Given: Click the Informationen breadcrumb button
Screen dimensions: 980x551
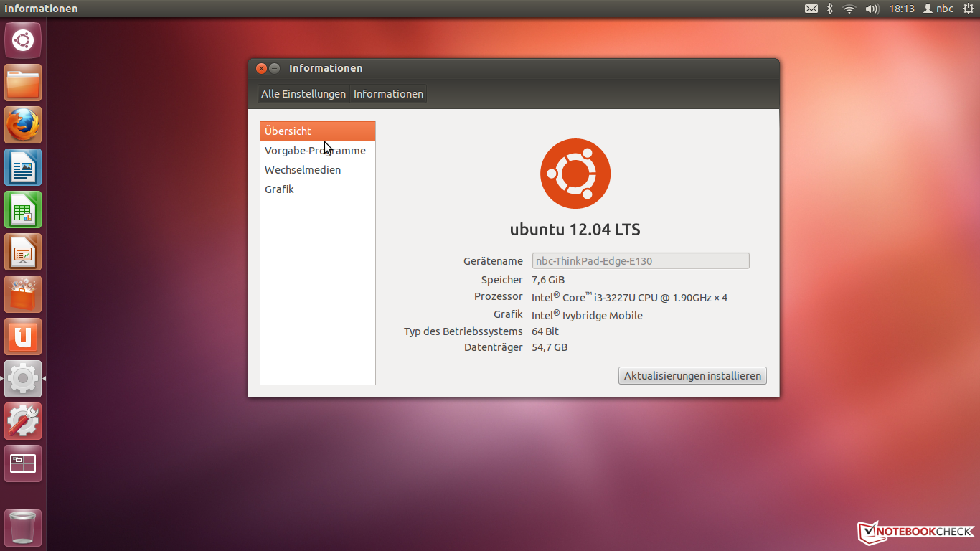Looking at the screenshot, I should 388,94.
